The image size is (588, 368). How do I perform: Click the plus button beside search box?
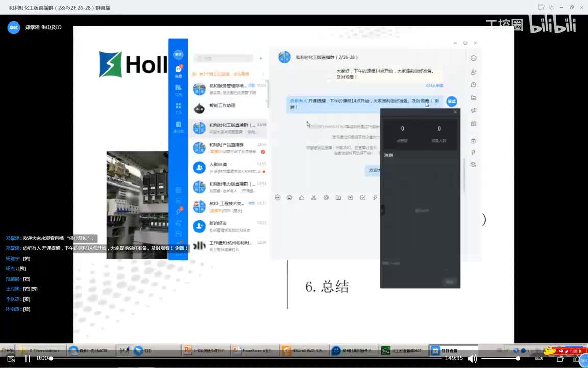(x=261, y=58)
